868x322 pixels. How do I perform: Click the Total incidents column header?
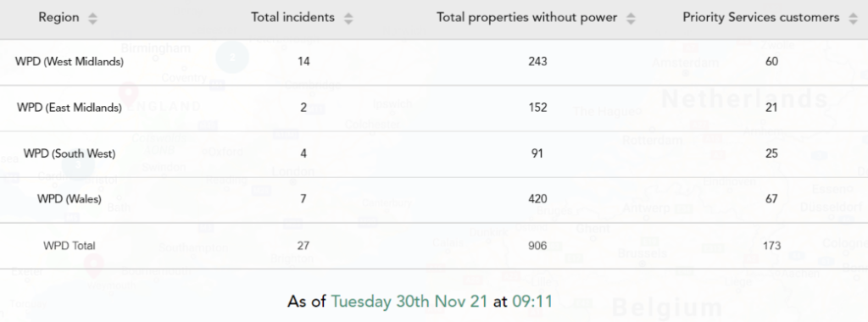[292, 18]
